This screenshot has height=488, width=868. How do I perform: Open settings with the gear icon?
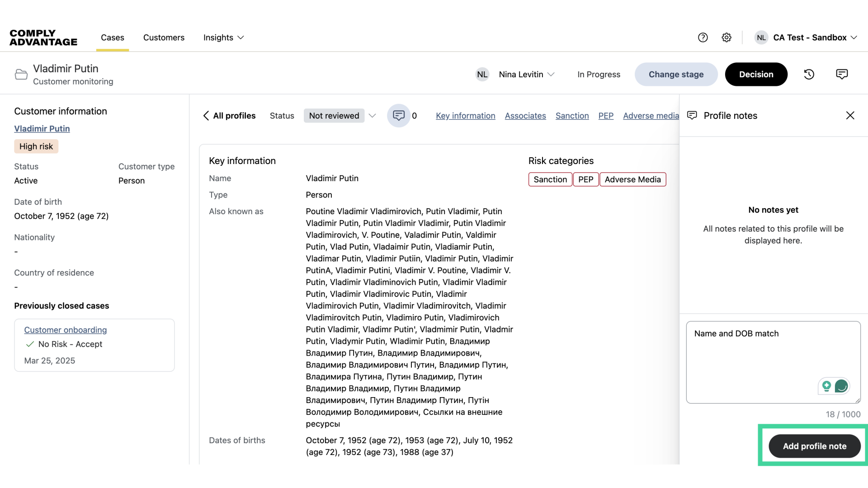[x=726, y=38]
